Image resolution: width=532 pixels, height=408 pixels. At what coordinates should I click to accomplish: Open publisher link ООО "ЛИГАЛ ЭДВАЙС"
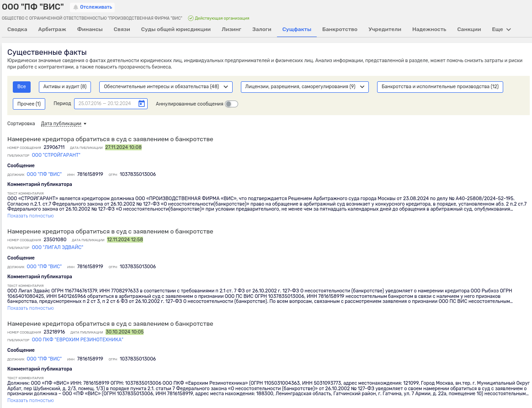[x=57, y=247]
